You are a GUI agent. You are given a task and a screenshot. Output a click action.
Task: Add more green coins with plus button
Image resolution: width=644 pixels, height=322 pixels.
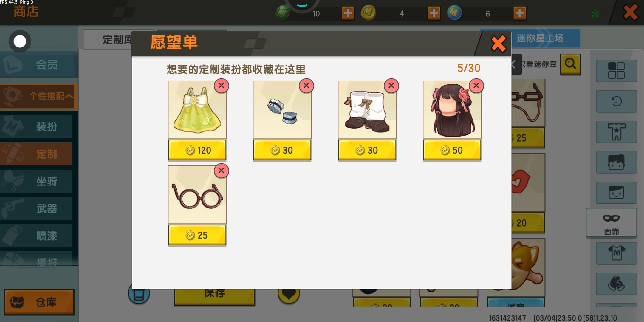click(x=348, y=13)
